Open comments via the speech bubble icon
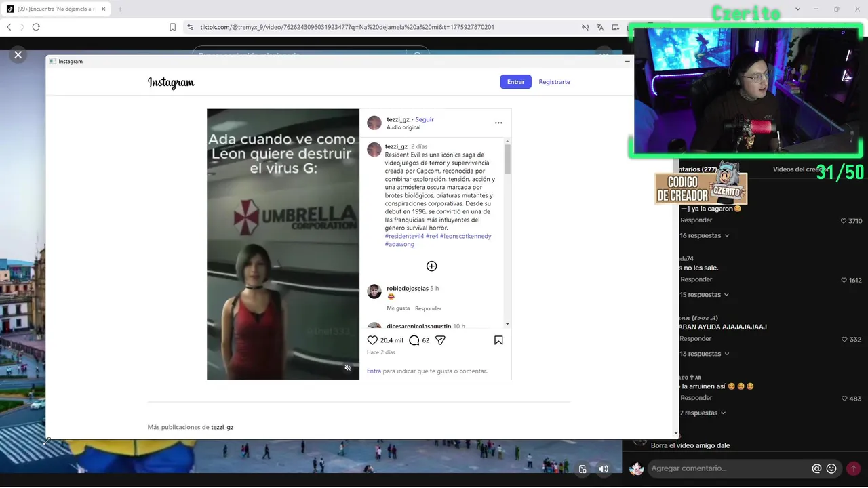The height and width of the screenshot is (488, 868). point(414,340)
